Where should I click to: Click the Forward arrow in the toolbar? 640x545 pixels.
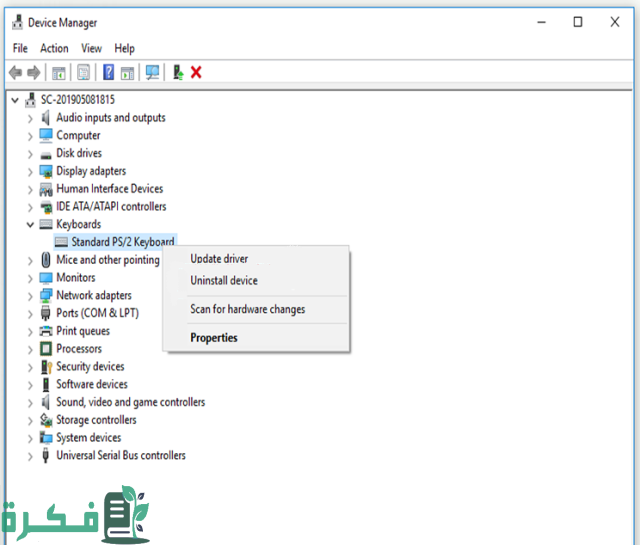(x=34, y=72)
